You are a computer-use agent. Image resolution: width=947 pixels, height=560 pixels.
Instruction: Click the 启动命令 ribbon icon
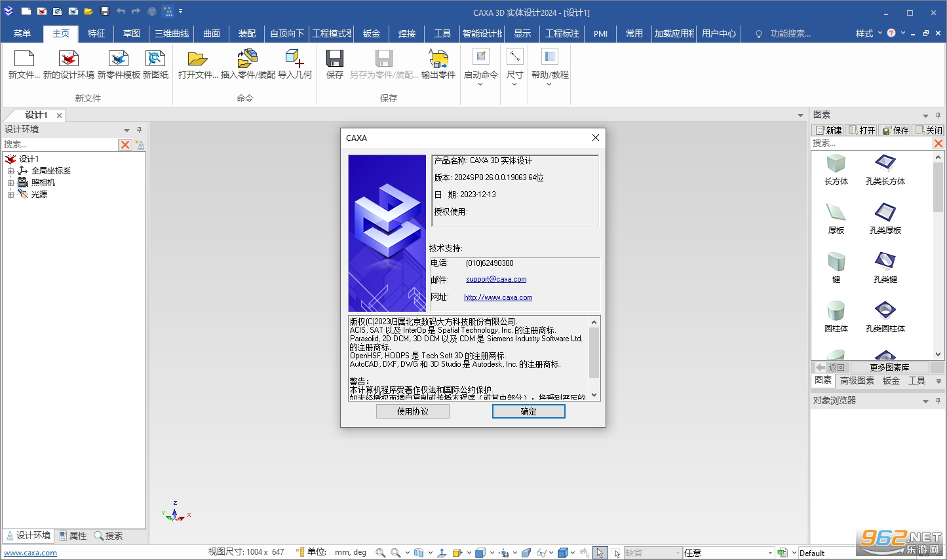point(481,57)
